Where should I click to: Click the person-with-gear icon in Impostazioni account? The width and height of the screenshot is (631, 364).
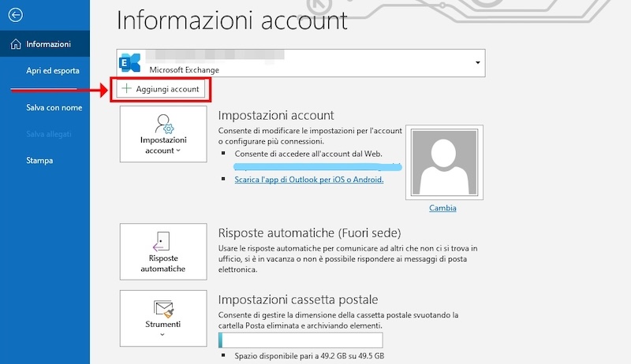point(164,124)
